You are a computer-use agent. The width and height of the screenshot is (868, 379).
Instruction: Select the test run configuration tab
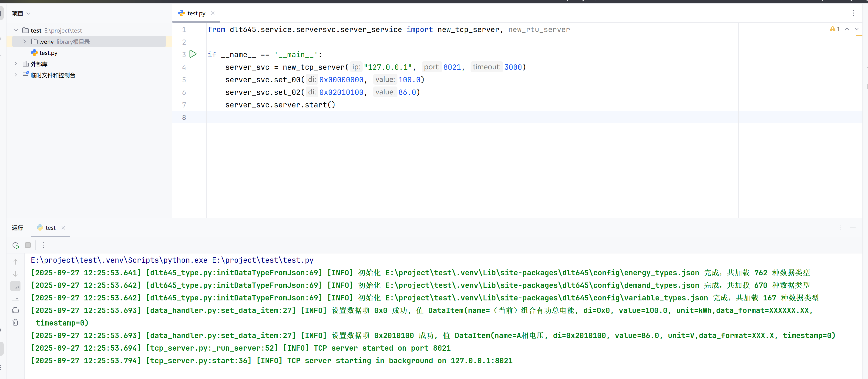(50, 228)
